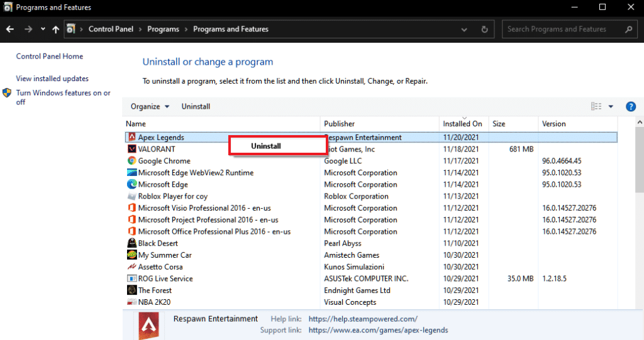
Task: Select Microsoft Edge WebView2 Runtime icon
Action: point(131,172)
